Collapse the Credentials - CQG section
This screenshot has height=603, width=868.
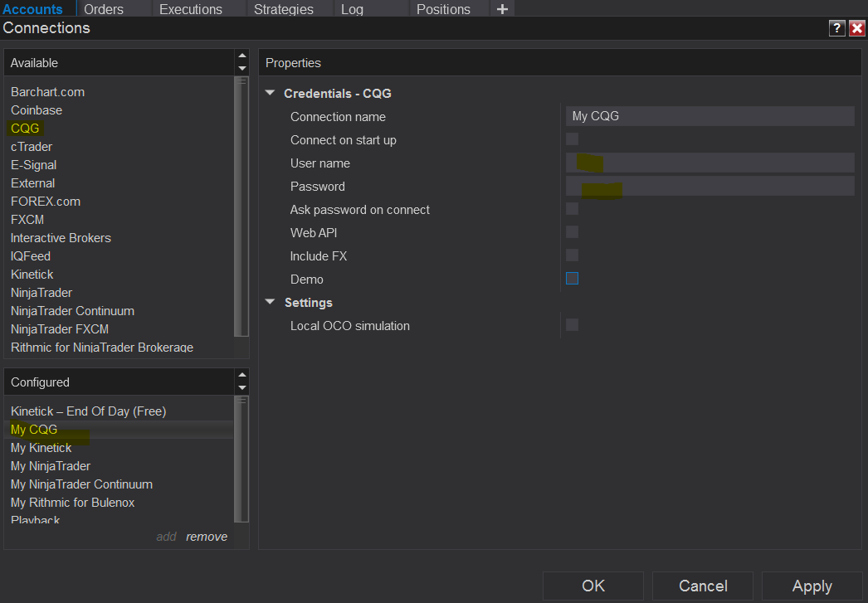pyautogui.click(x=270, y=94)
